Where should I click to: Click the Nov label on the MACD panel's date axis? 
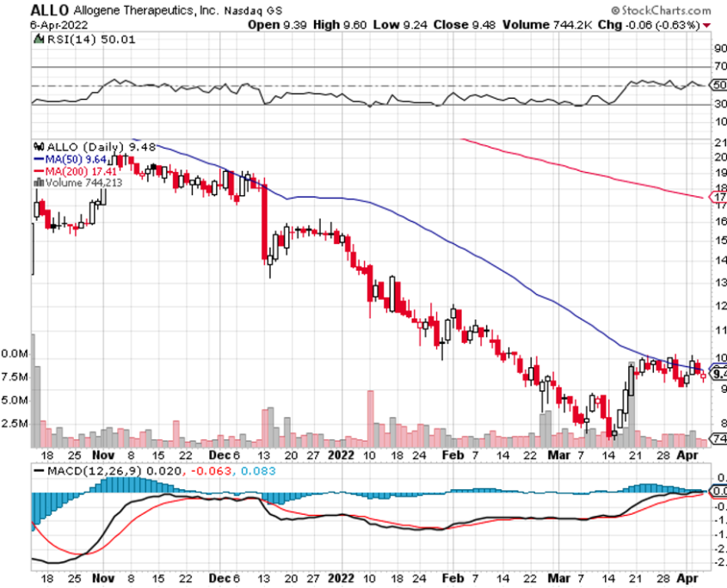pyautogui.click(x=103, y=579)
